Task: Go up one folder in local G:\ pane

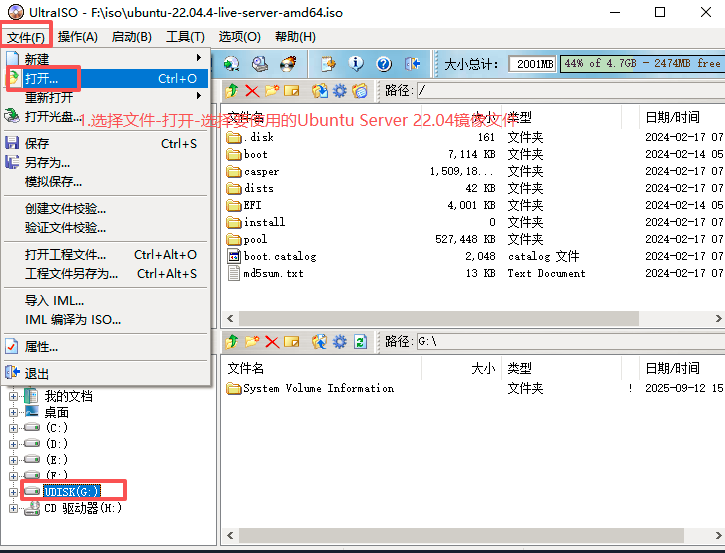Action: (x=232, y=342)
